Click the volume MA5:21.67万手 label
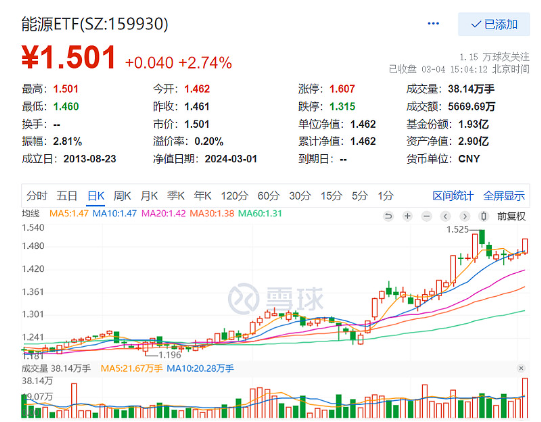The width and height of the screenshot is (541, 422). coord(131,369)
